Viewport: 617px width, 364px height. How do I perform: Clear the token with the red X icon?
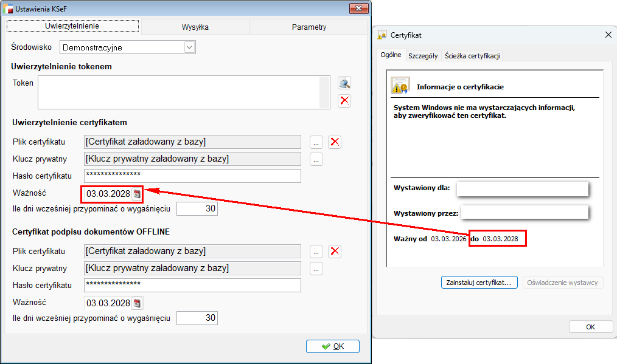coord(344,101)
